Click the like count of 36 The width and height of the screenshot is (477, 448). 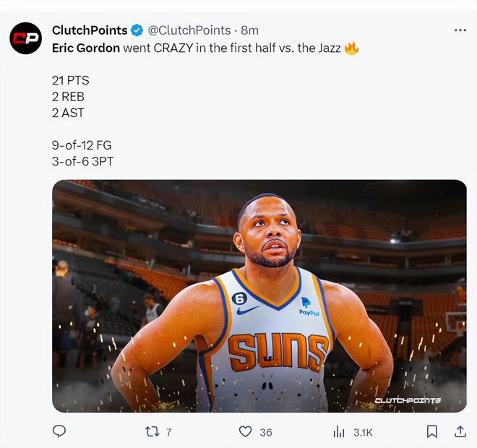coord(265,432)
